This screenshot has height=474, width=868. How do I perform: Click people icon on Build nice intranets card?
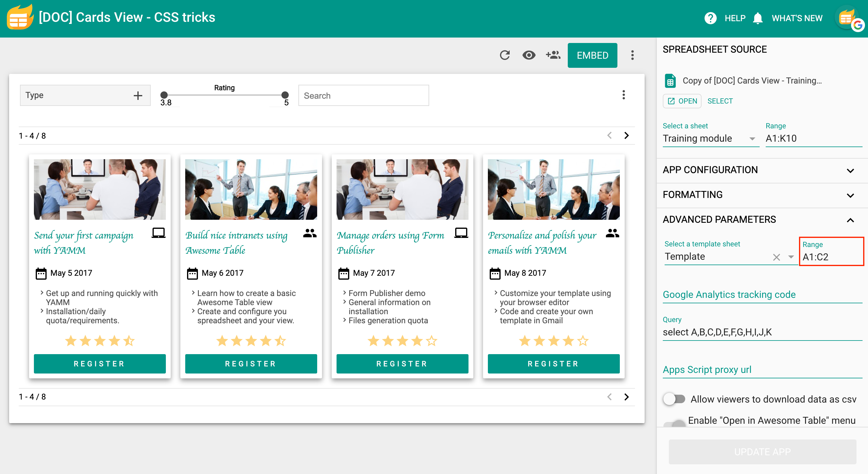click(310, 233)
